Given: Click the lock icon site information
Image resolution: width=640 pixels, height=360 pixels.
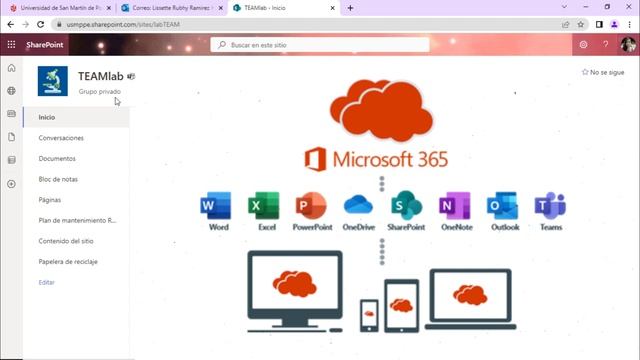Looking at the screenshot, I should 59,24.
